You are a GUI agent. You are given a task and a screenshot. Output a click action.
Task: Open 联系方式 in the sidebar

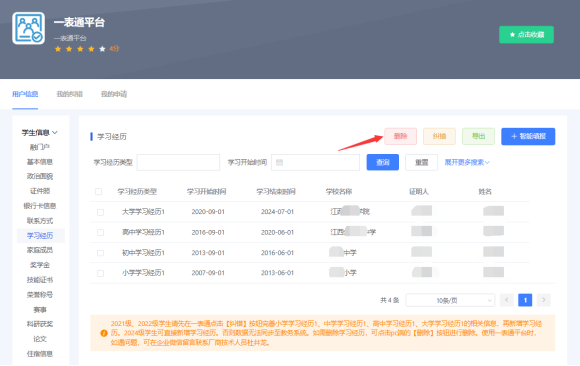(x=40, y=221)
